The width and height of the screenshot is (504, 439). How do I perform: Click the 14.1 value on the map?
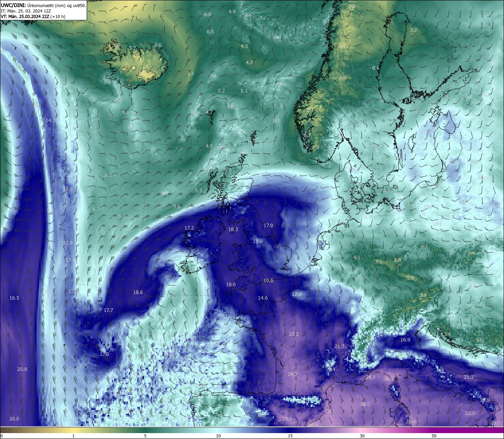point(50,120)
